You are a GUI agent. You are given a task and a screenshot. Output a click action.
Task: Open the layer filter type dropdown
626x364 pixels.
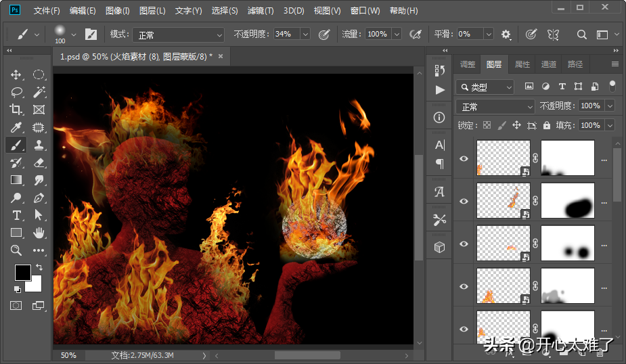[x=485, y=87]
